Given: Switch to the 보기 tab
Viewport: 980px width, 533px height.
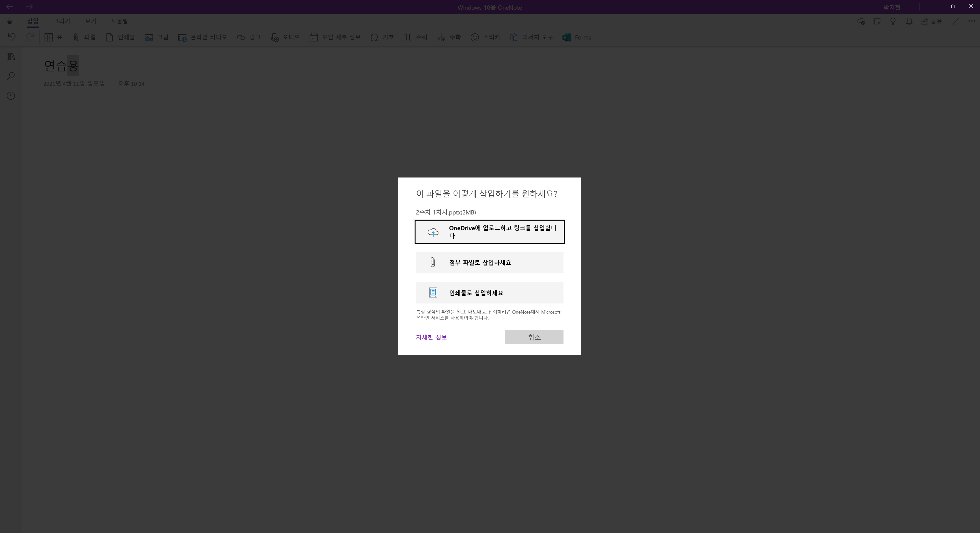Looking at the screenshot, I should (91, 21).
